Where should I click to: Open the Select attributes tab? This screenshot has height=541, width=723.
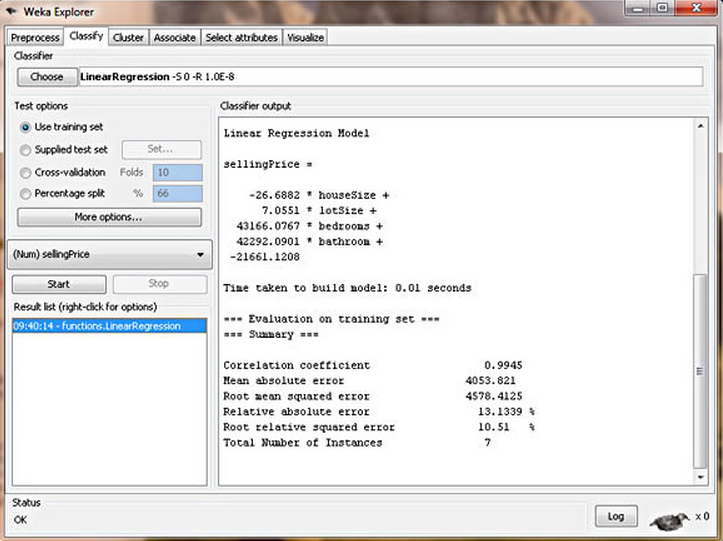[241, 37]
